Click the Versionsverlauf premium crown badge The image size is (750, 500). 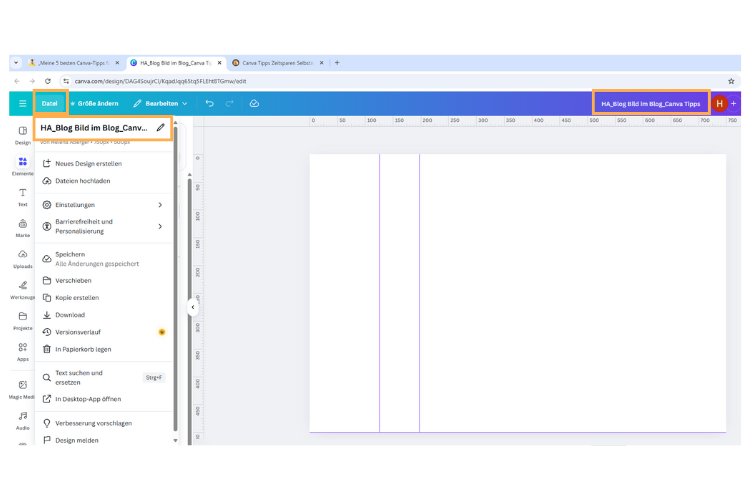(x=162, y=332)
